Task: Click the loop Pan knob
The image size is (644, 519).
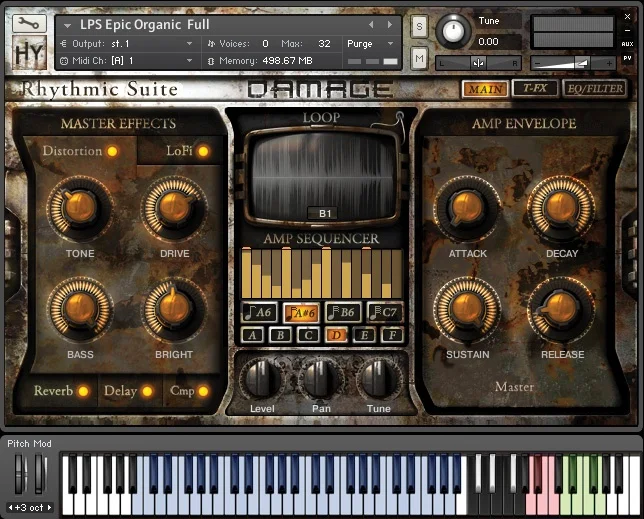Action: tap(321, 379)
